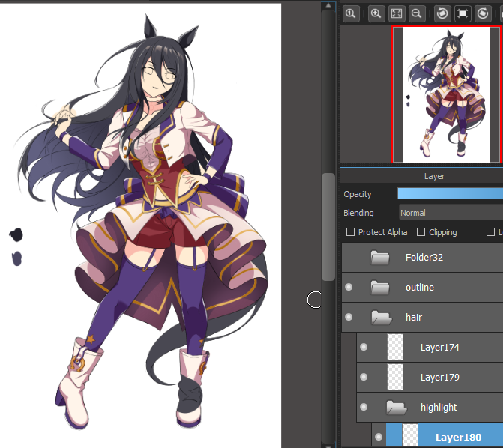Click the zoom in magnifier icon
Image resolution: width=503 pixels, height=448 pixels.
[x=376, y=13]
